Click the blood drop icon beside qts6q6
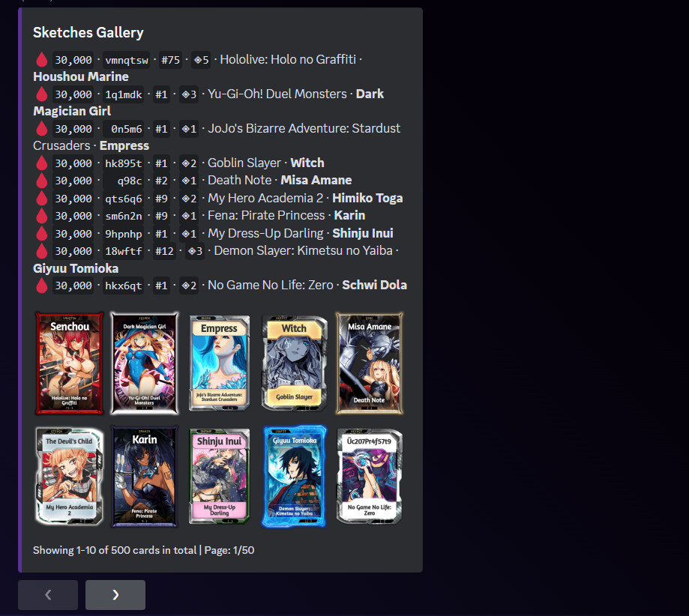Screen dimensions: 689x616 coord(41,199)
